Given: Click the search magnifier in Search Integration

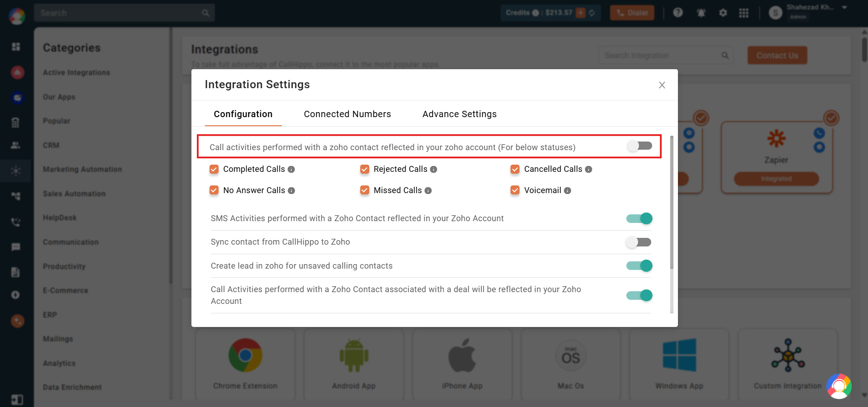Looking at the screenshot, I should [725, 56].
